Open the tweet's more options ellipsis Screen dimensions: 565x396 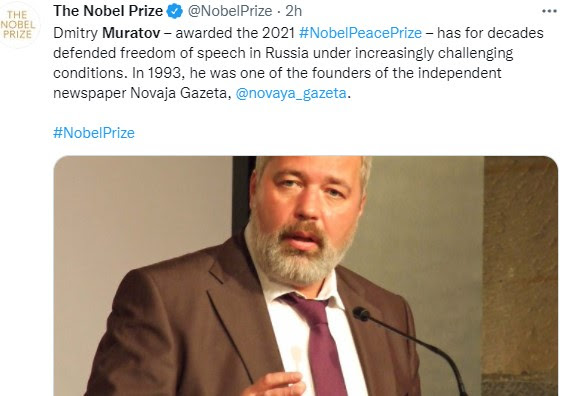[x=549, y=11]
